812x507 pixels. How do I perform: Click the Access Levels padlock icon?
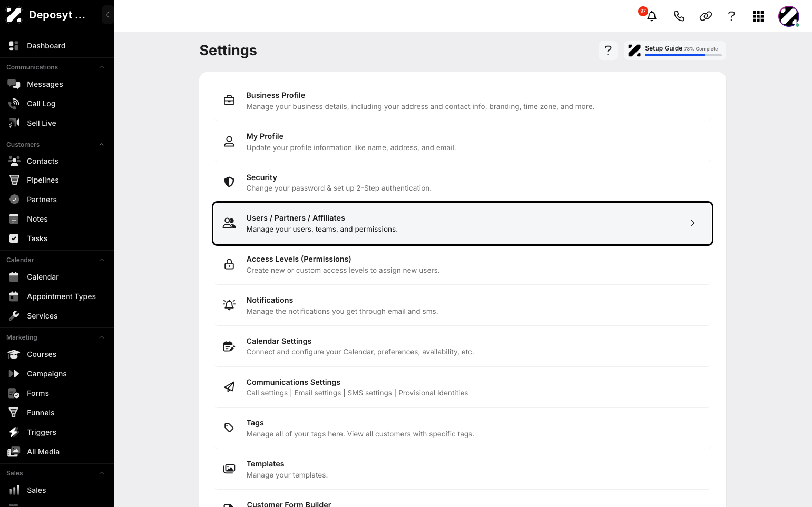coord(229,264)
